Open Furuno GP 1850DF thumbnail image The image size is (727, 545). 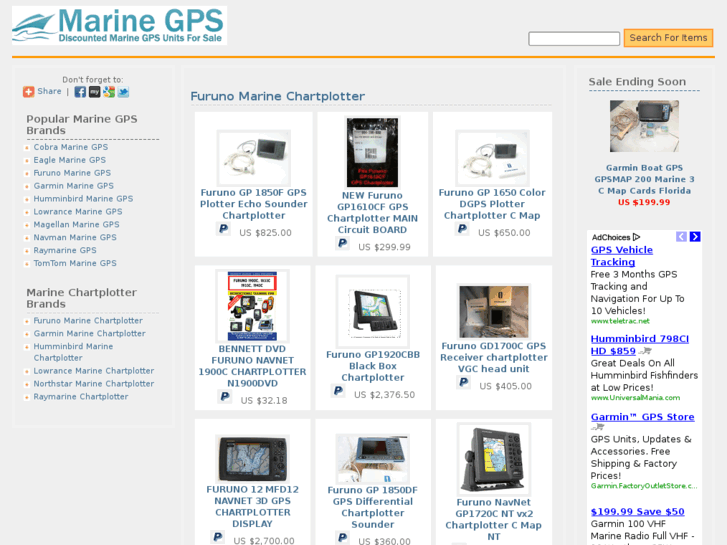coord(373,459)
